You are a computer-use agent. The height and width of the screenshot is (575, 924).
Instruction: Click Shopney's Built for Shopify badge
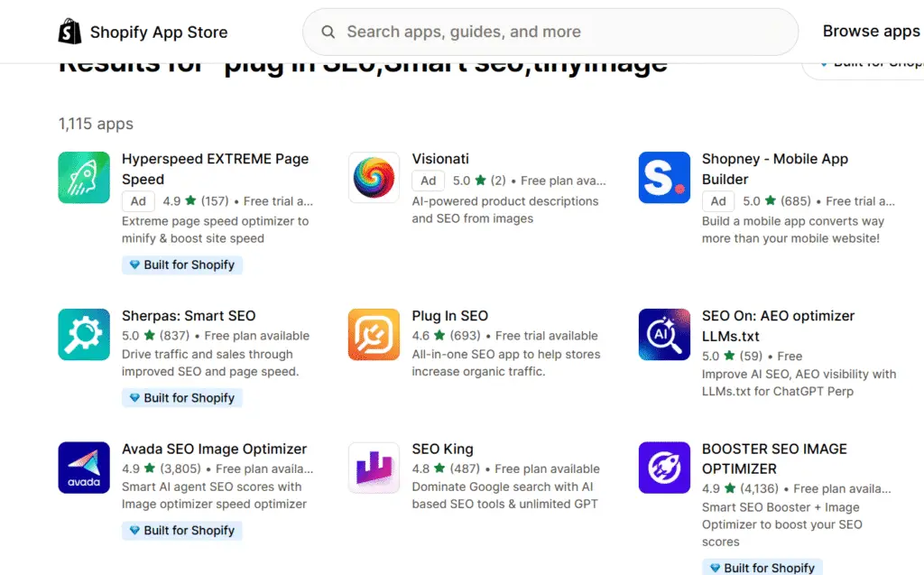pos(762,567)
